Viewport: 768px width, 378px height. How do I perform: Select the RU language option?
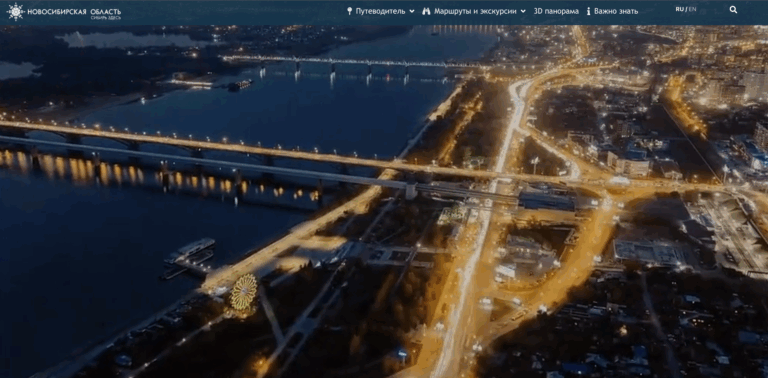pyautogui.click(x=679, y=9)
